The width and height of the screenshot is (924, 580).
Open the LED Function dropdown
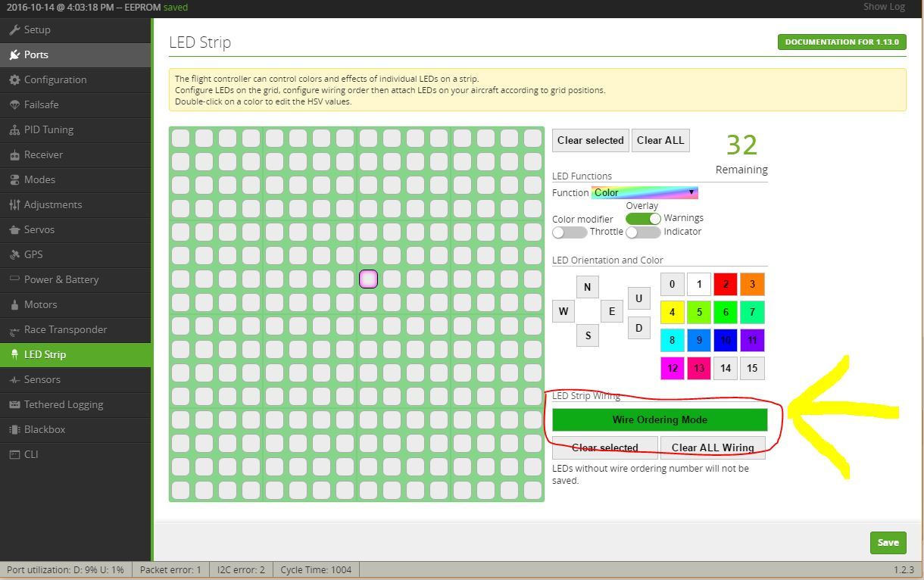pyautogui.click(x=645, y=192)
